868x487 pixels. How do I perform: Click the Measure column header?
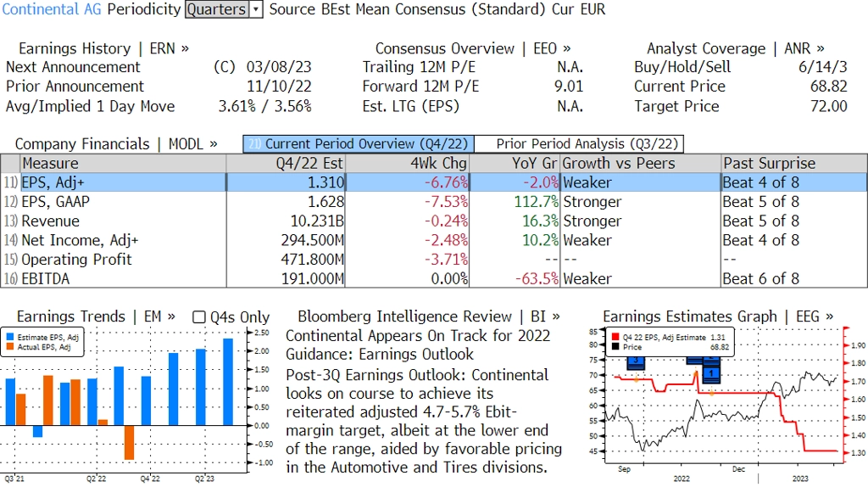pos(123,164)
